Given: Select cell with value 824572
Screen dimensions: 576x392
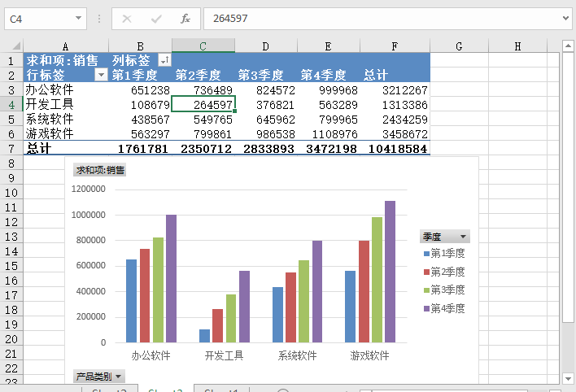Looking at the screenshot, I should click(x=266, y=89).
